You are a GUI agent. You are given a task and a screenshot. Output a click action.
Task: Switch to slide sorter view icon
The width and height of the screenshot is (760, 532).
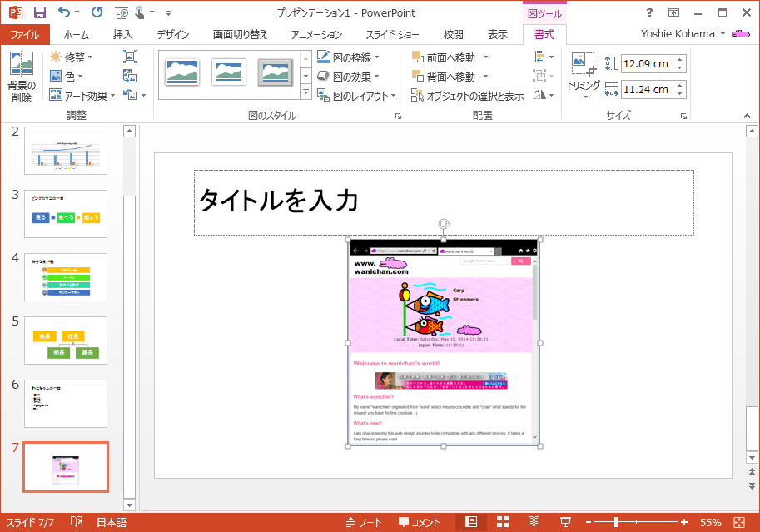point(503,522)
